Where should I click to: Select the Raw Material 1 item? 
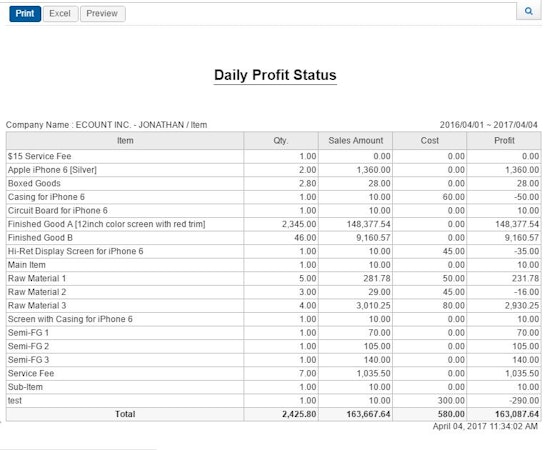tap(37, 279)
